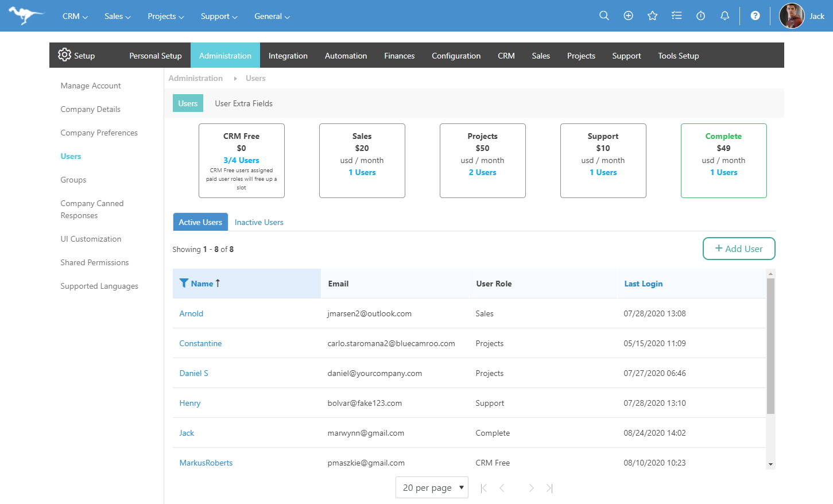
Task: Click the Setup gear icon
Action: (x=64, y=55)
